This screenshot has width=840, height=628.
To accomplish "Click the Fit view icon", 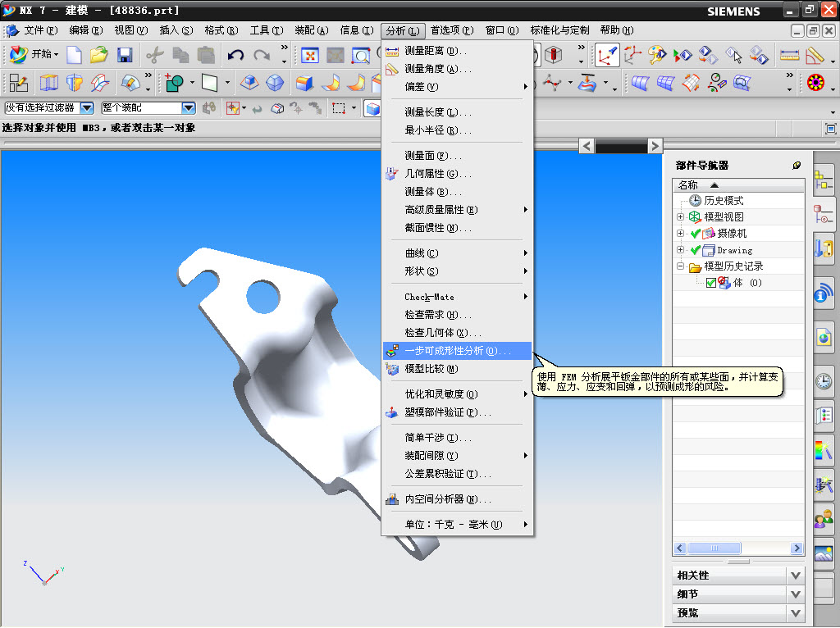I will click(309, 55).
